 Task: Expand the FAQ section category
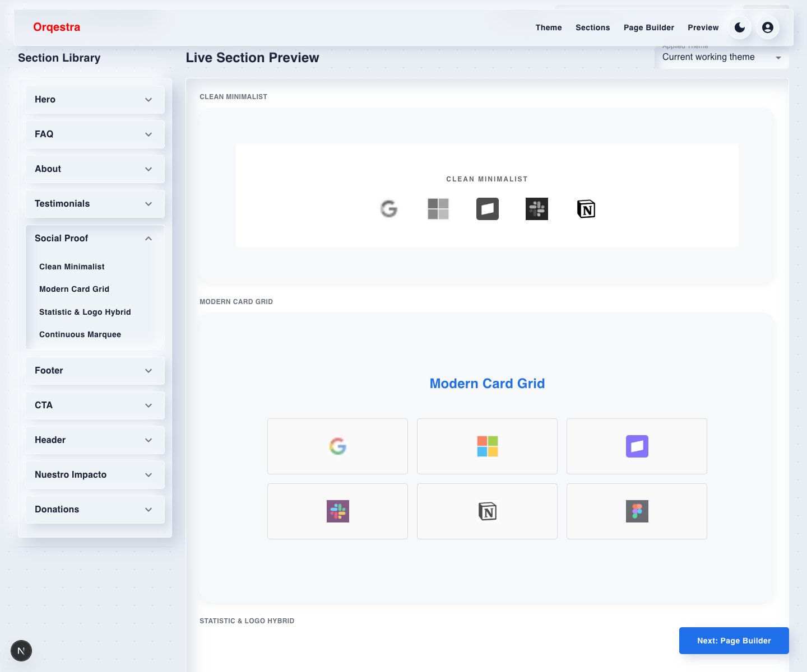tap(95, 134)
